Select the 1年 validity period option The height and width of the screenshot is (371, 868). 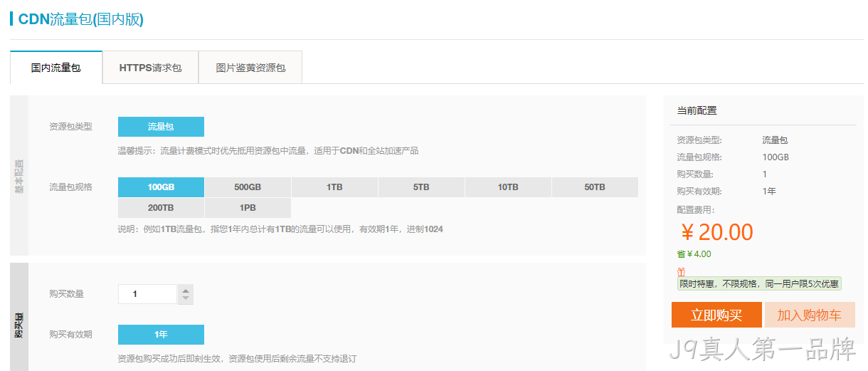pos(161,335)
